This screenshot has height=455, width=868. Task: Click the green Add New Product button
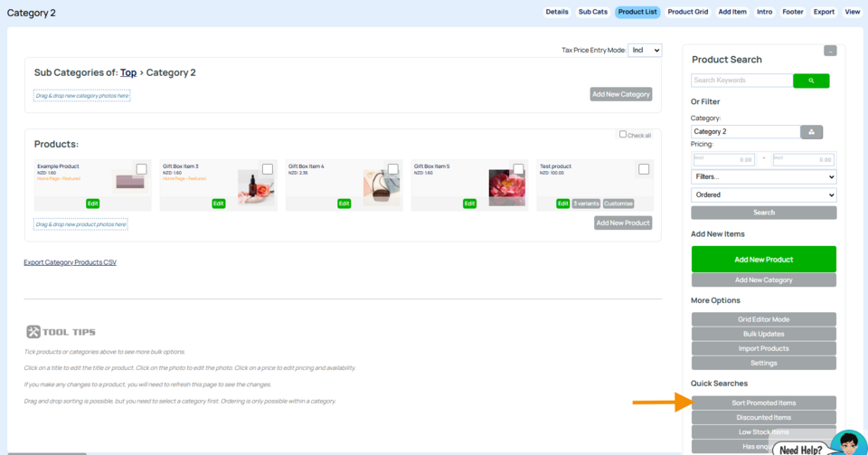763,260
